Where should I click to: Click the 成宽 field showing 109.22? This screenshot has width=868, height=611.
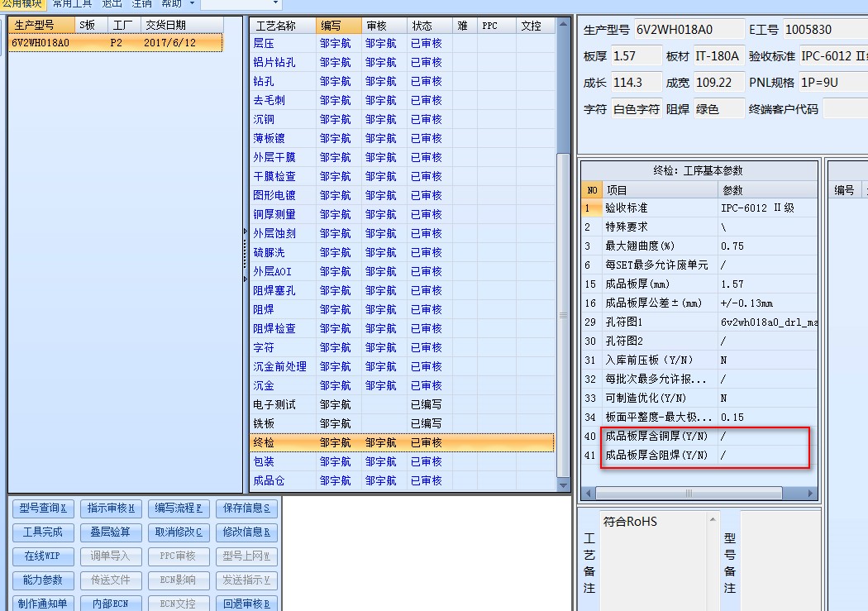pos(718,83)
